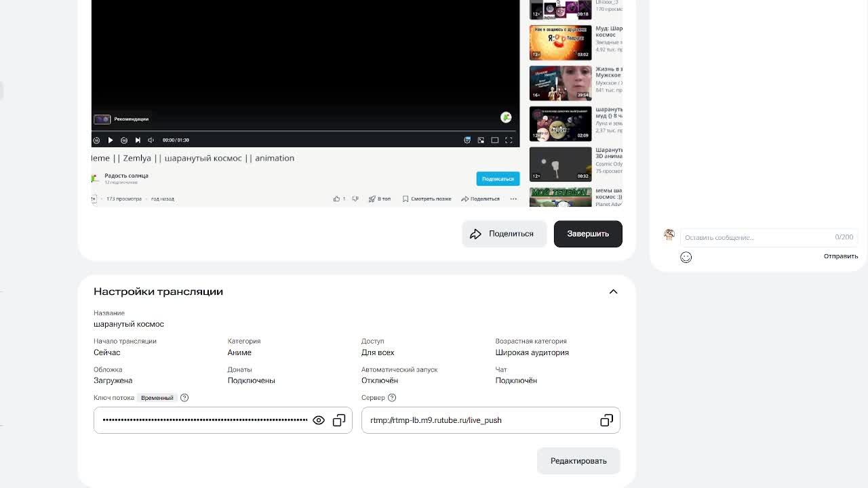Switch player to theater mode
This screenshot has height=488, width=868.
[x=495, y=140]
